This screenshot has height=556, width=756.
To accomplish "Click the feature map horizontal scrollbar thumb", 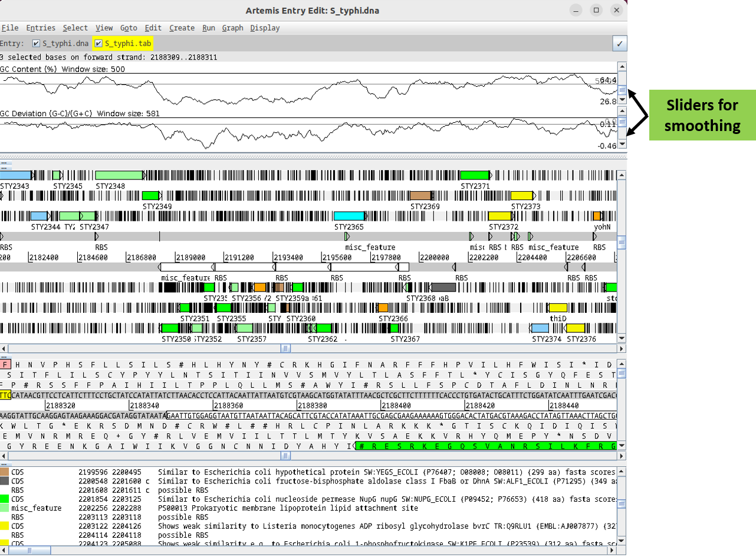I will (285, 348).
